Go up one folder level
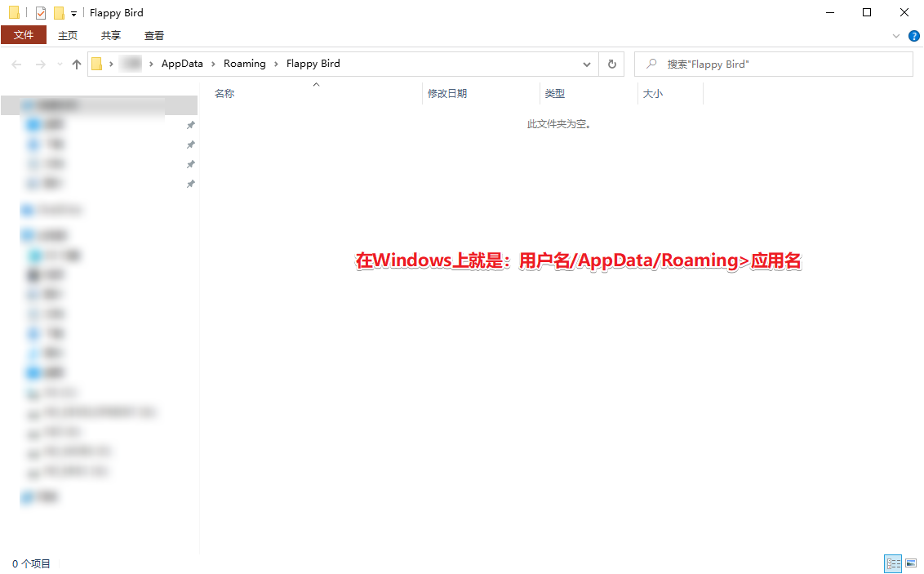924x574 pixels. (x=77, y=65)
